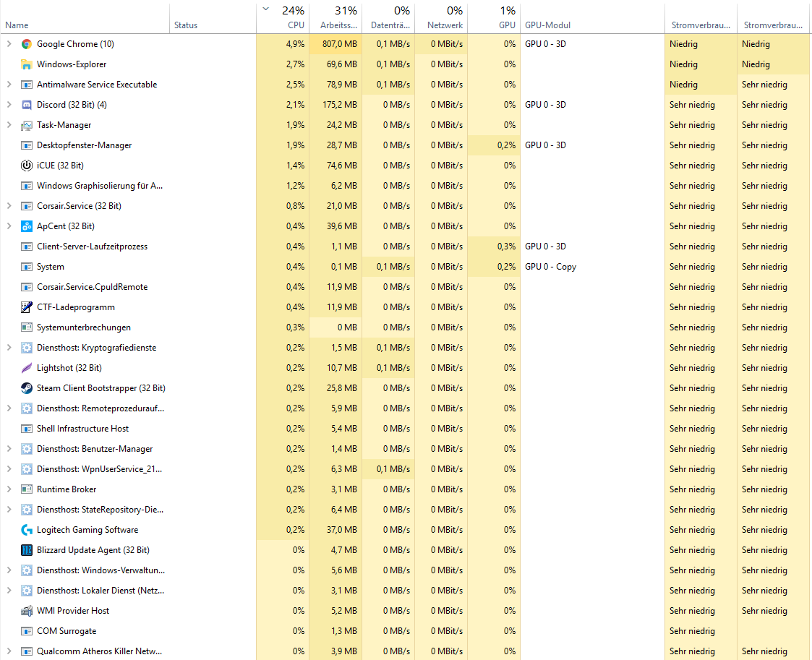
Task: Click the Runtime Broker icon
Action: point(27,489)
